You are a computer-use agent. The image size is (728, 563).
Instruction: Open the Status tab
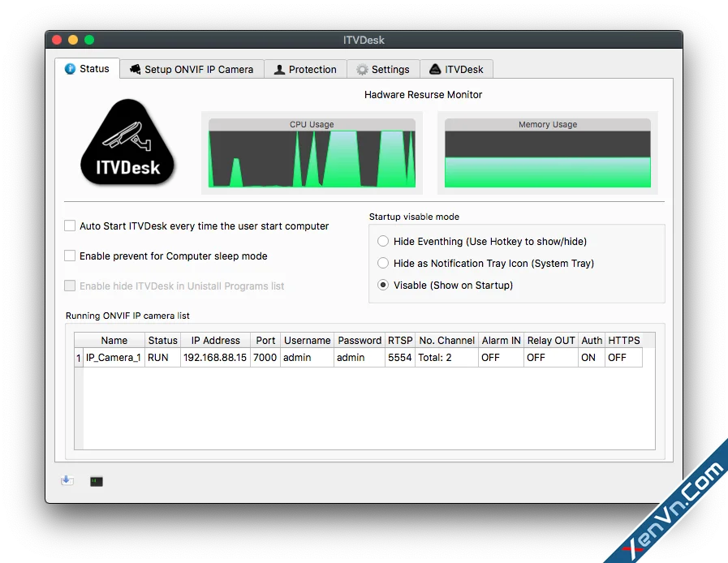coord(87,69)
